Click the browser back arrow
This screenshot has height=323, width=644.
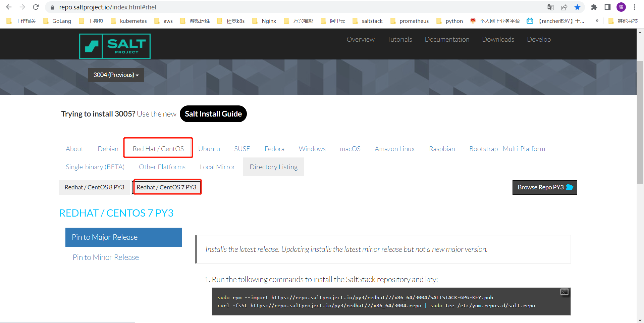pyautogui.click(x=9, y=7)
